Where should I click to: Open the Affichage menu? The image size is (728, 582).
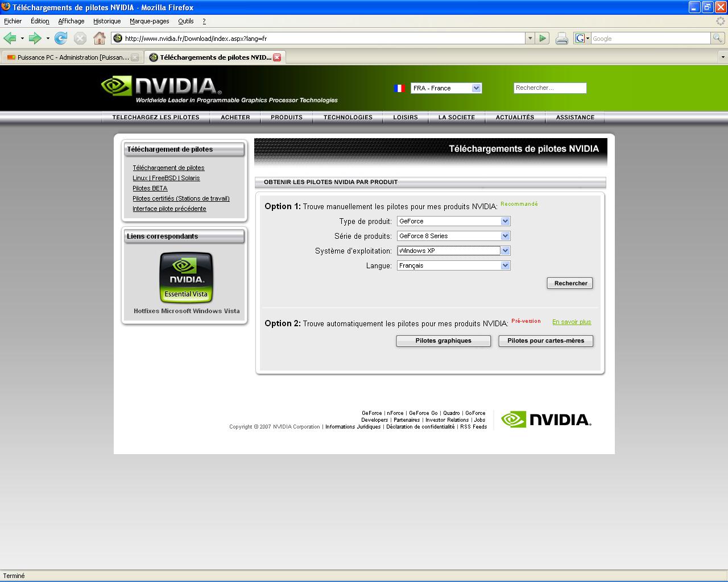(71, 21)
